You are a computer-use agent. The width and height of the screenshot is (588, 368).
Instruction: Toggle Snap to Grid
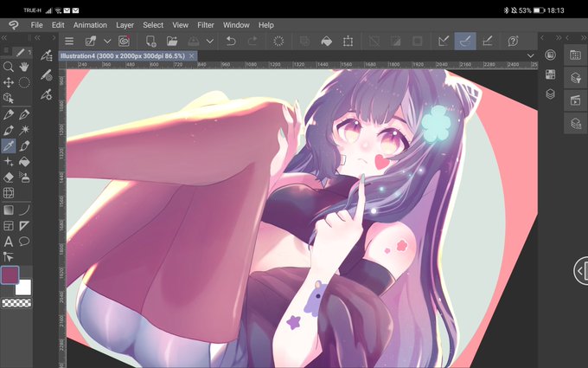487,41
